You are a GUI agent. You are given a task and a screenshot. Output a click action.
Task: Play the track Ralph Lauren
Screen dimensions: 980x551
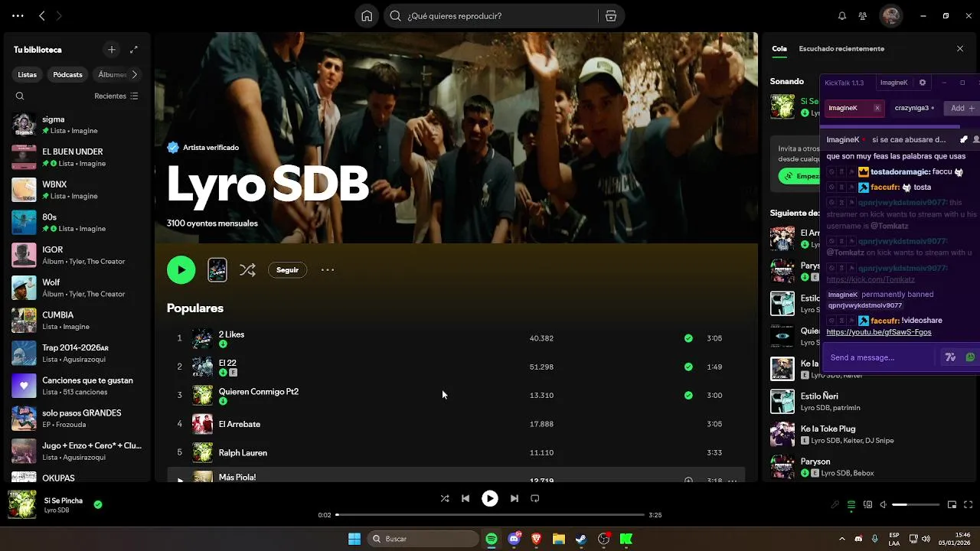[x=243, y=452]
